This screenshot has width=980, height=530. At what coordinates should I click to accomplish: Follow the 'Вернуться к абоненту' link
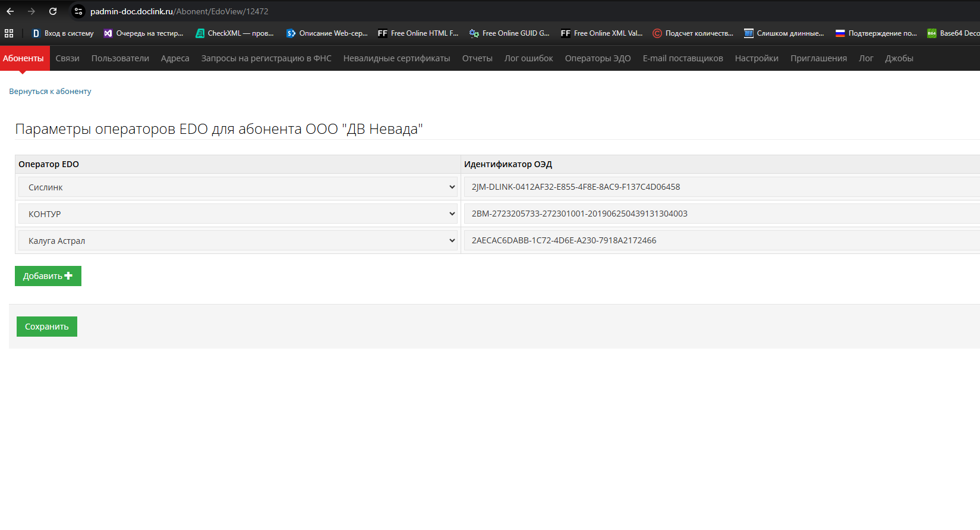[50, 91]
